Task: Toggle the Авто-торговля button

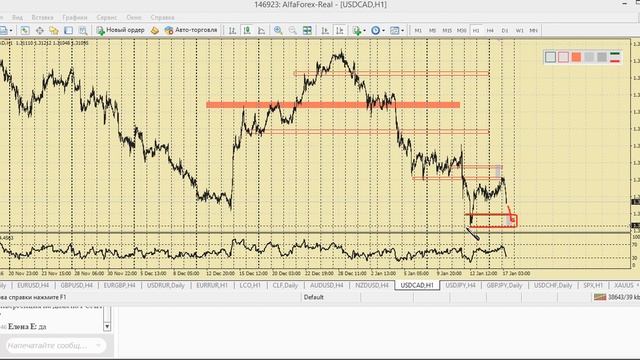Action: click(191, 30)
